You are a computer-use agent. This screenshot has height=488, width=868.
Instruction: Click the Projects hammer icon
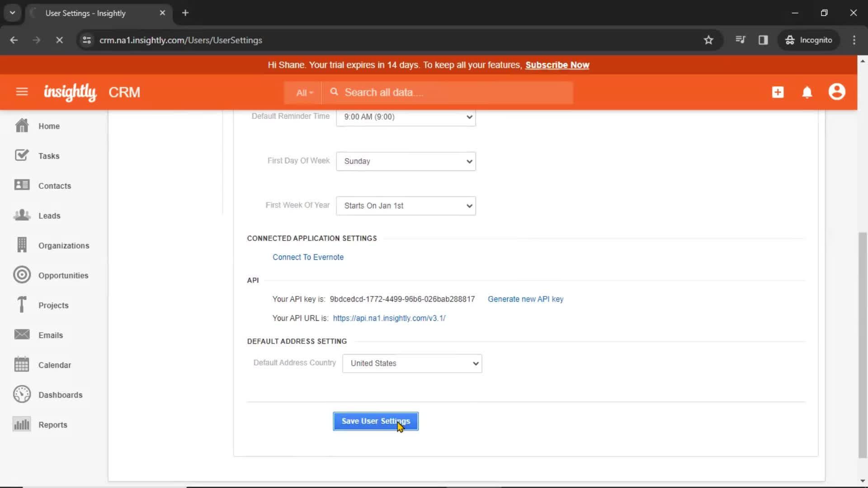22,305
